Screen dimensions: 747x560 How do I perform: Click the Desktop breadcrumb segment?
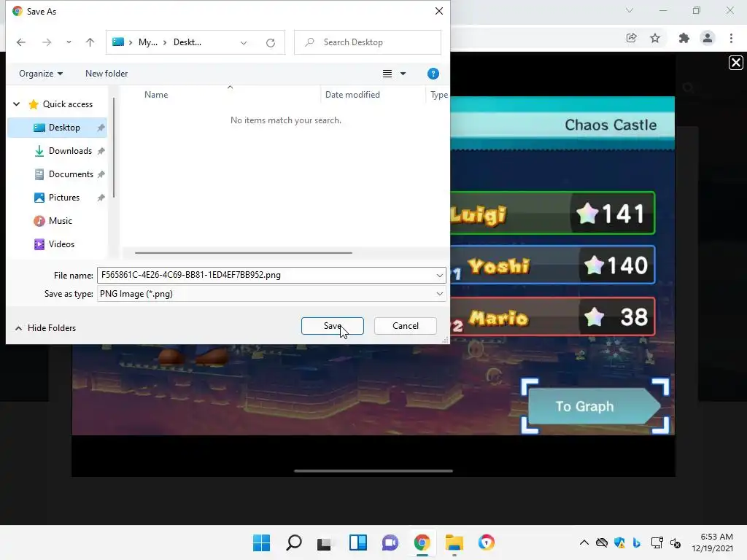(x=187, y=42)
